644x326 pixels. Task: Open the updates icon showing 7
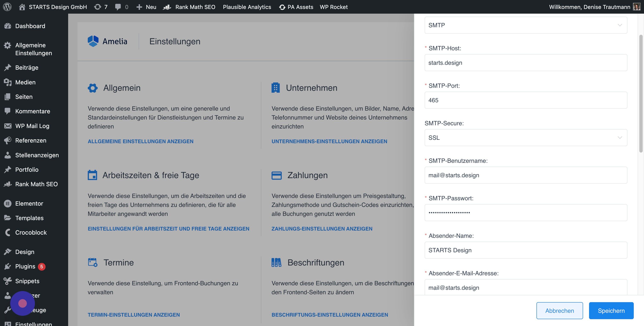point(97,7)
